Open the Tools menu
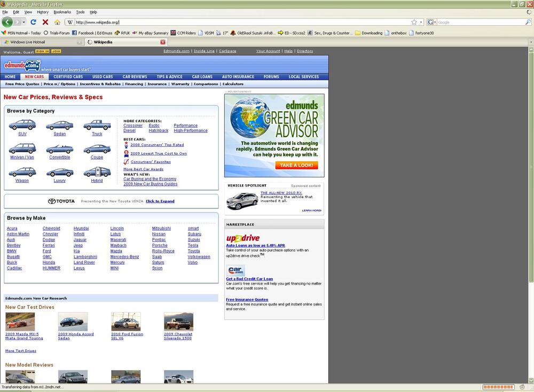534x392 pixels. pyautogui.click(x=81, y=12)
